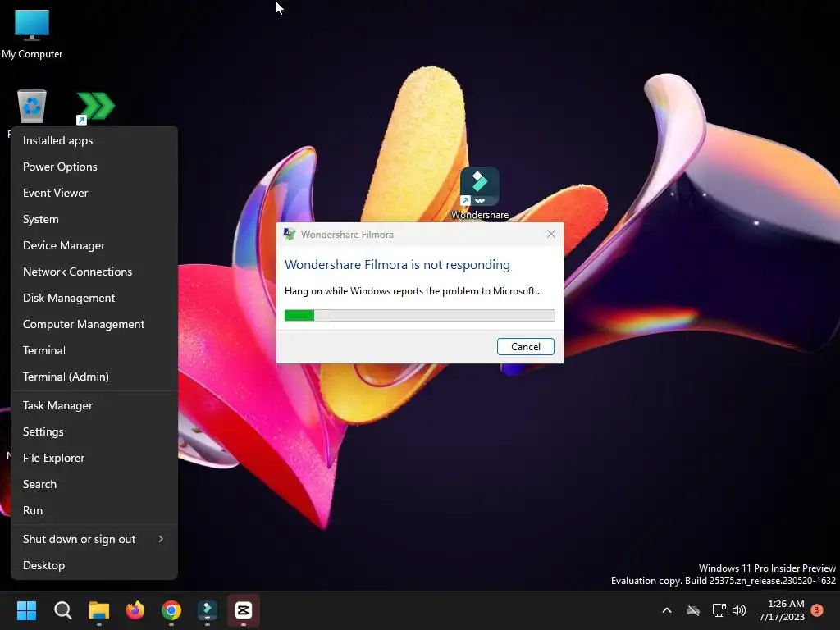Open Disk Management menu entry

94,298
